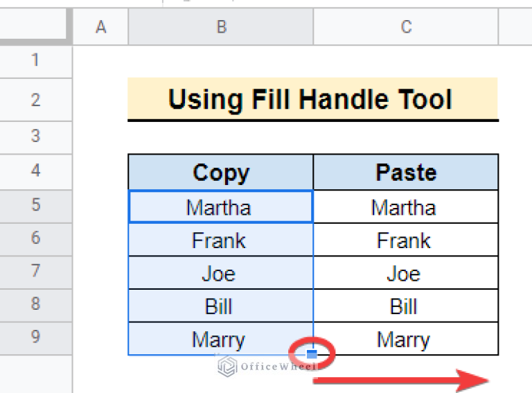This screenshot has height=393, width=532.
Task: Select column A header
Action: point(101,27)
